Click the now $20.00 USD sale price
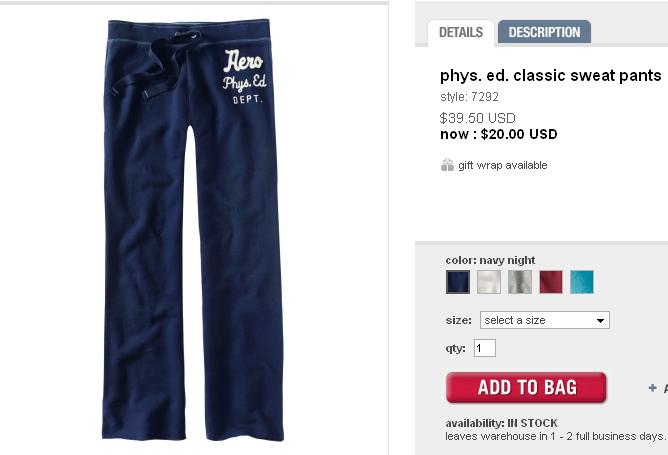This screenshot has width=668, height=455. [499, 134]
